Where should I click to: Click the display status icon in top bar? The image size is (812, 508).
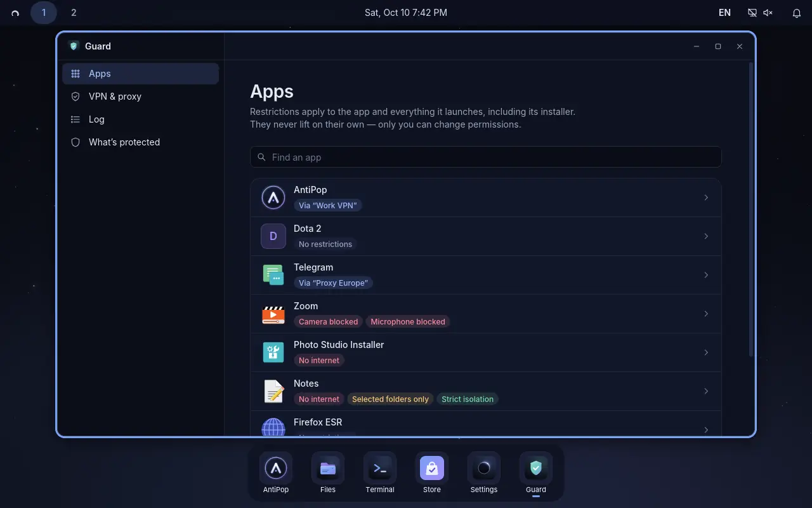coord(752,13)
